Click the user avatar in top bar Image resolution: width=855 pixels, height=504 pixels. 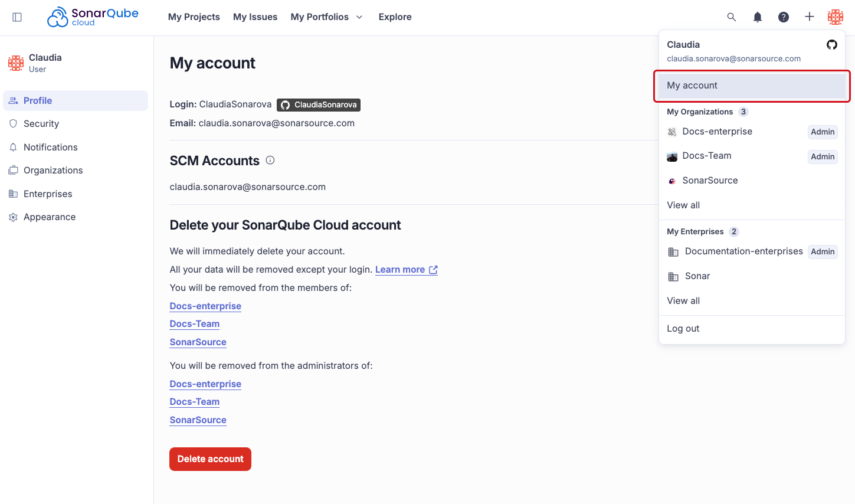point(836,17)
